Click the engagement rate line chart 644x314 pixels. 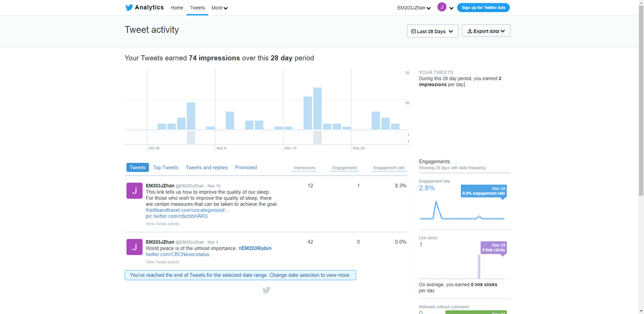tap(462, 210)
